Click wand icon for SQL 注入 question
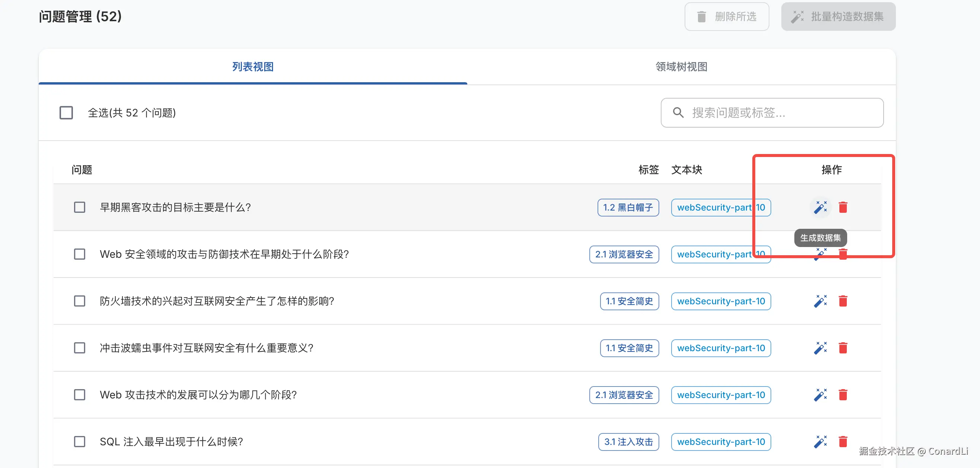The width and height of the screenshot is (980, 468). point(820,441)
